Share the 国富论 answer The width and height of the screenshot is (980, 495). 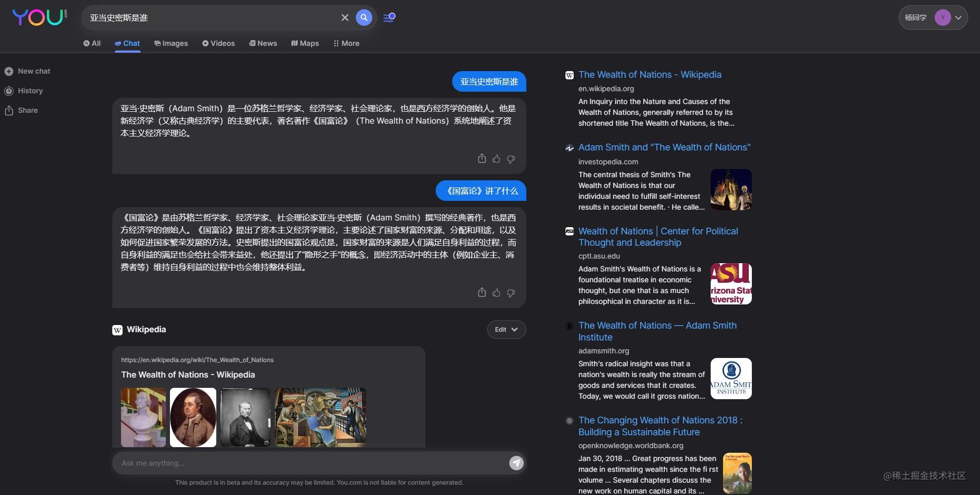pyautogui.click(x=482, y=293)
